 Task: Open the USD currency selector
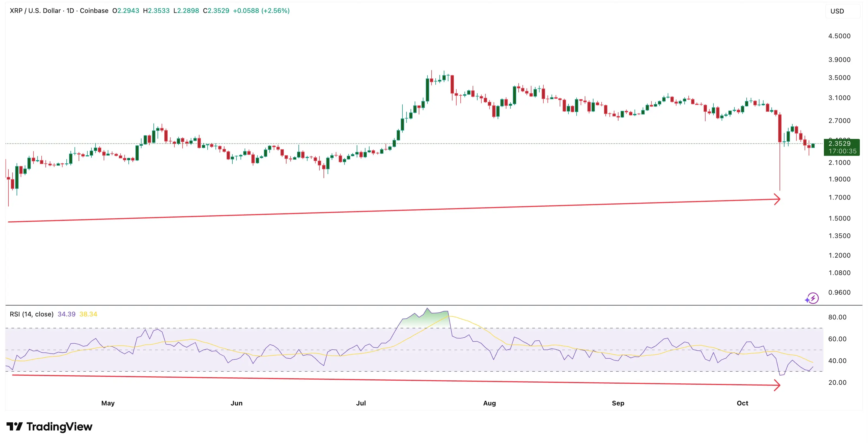click(837, 11)
